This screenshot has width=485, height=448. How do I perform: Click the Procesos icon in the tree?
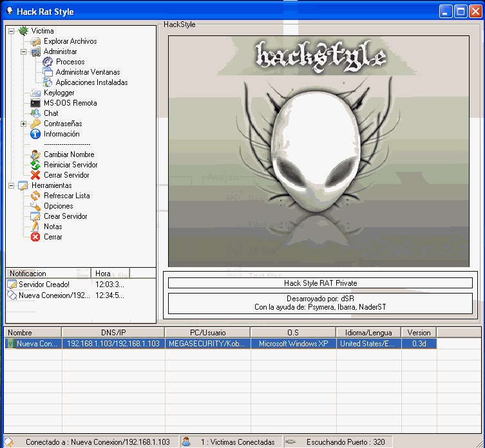click(48, 62)
